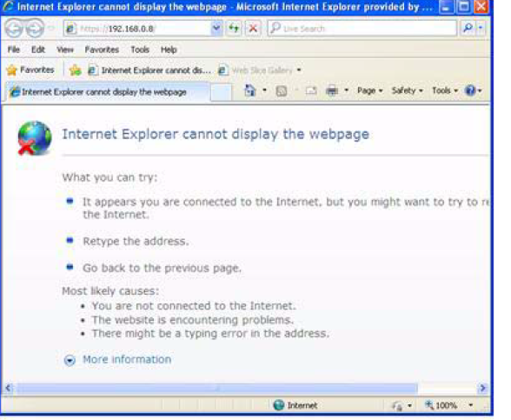Click the Read Mail icon
The width and height of the screenshot is (511, 420).
311,90
